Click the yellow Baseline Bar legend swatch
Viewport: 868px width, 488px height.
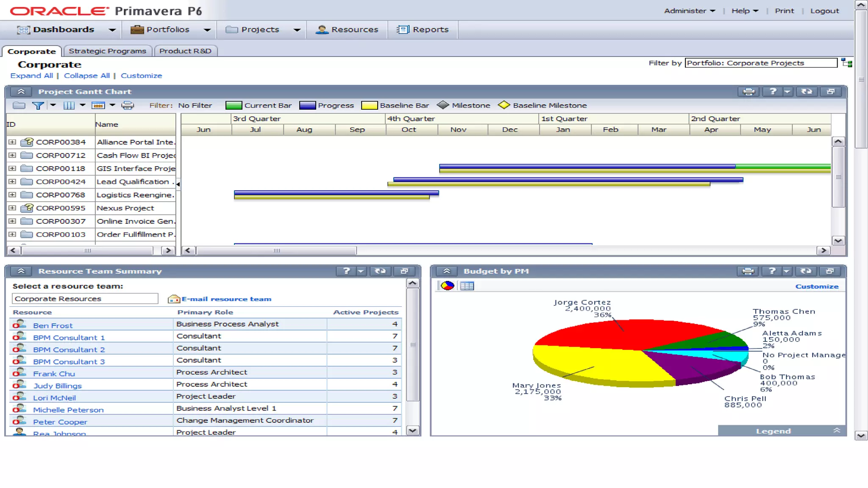[x=369, y=105]
